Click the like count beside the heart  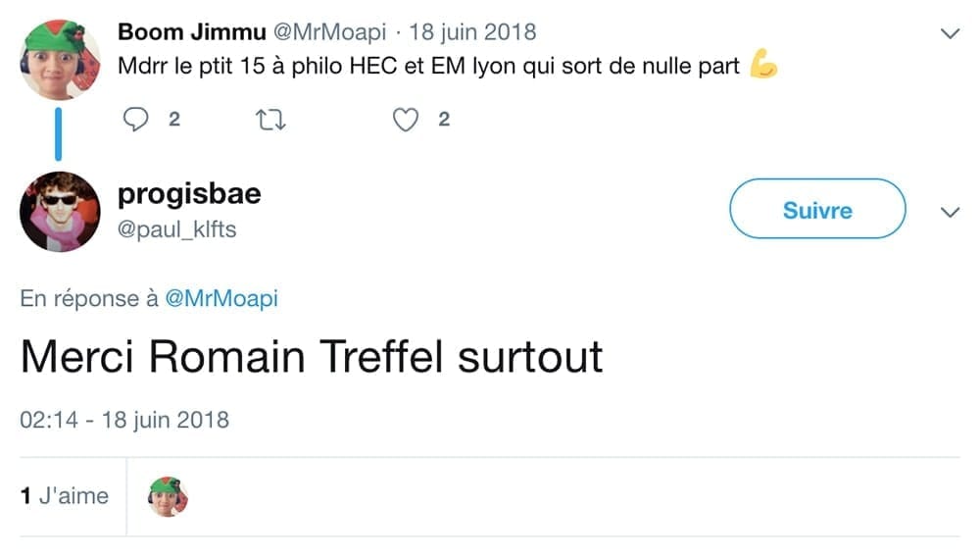tap(443, 120)
